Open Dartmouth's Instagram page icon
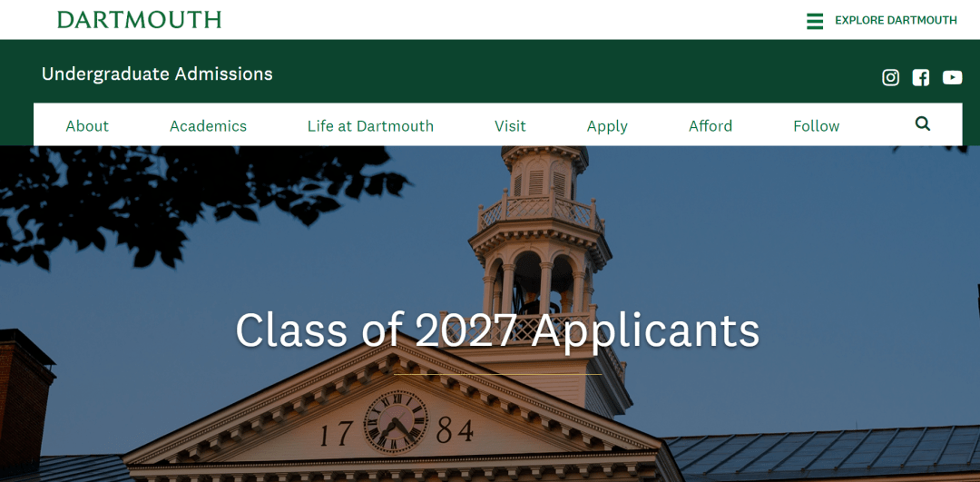Viewport: 980px width, 482px height. coord(890,77)
